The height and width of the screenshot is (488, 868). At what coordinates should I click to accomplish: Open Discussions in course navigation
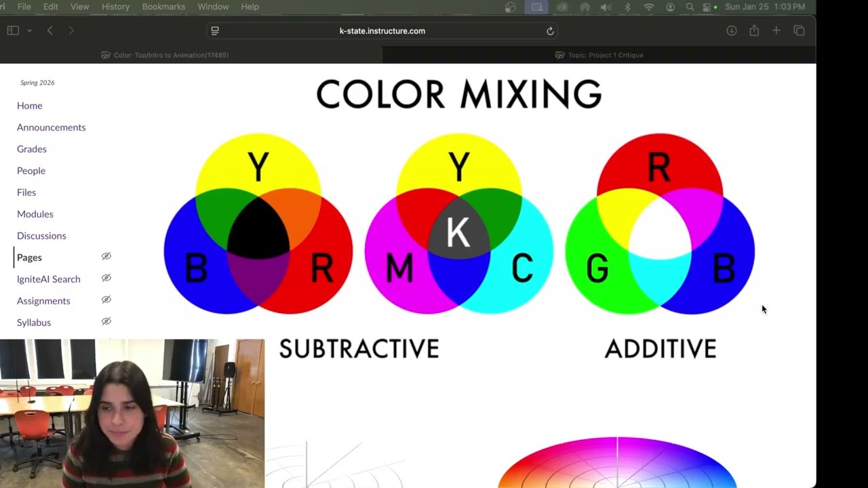click(x=41, y=236)
